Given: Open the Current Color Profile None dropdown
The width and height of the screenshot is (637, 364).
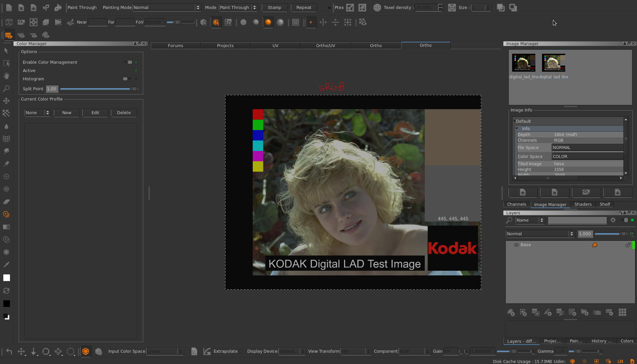Looking at the screenshot, I should [37, 113].
